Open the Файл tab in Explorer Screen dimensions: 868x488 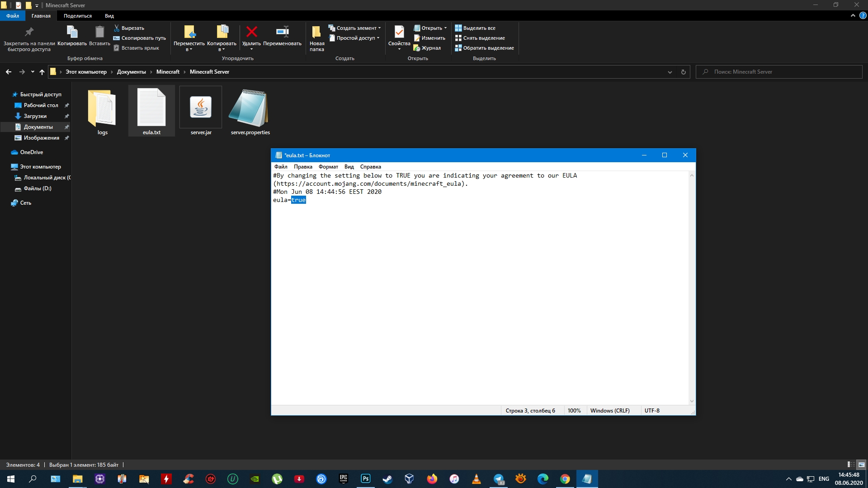pos(13,16)
